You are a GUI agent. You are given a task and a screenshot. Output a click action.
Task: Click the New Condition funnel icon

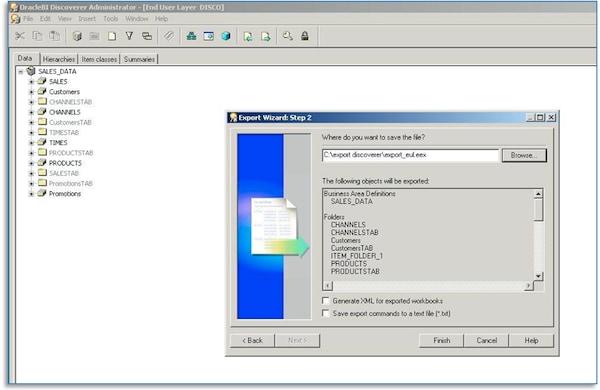point(129,36)
